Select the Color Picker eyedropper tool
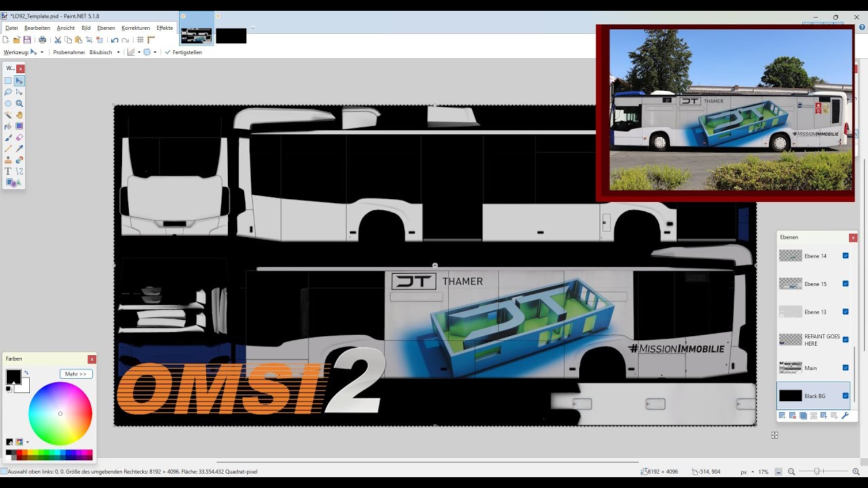The image size is (868, 488). pyautogui.click(x=20, y=148)
